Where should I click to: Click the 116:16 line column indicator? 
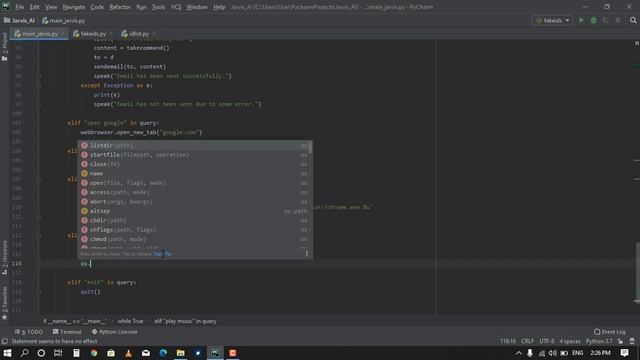click(508, 341)
